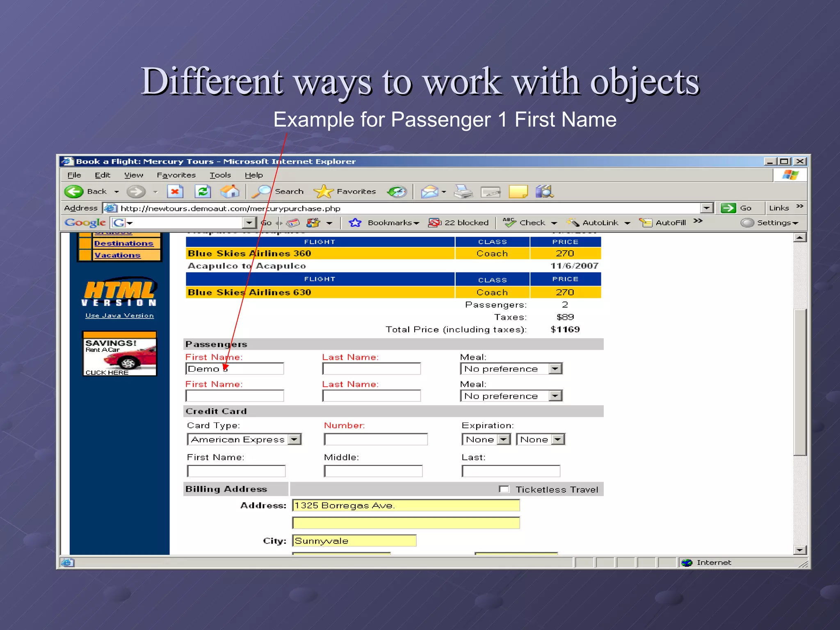This screenshot has height=630, width=840.
Task: Click the vertical scrollbar thumb
Action: 800,381
